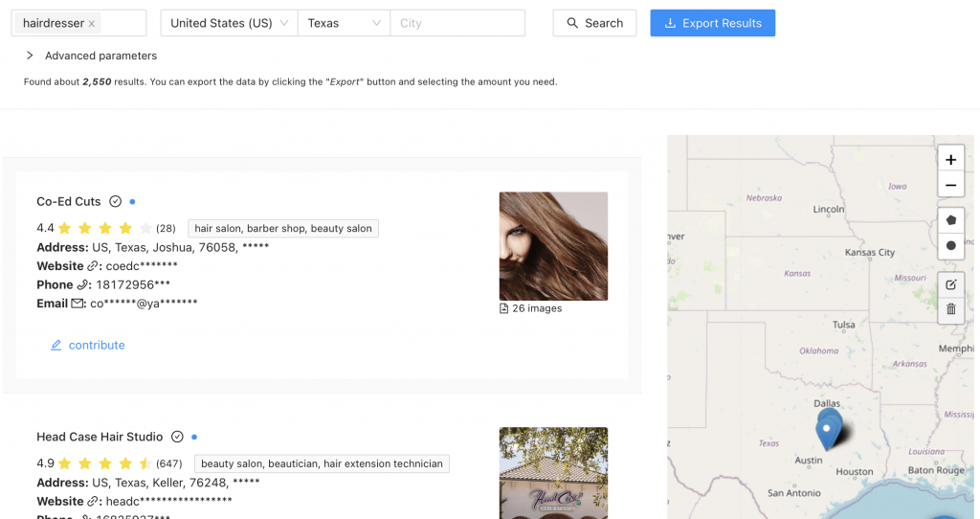
Task: Open the United States (US) country dropdown
Action: pos(229,23)
